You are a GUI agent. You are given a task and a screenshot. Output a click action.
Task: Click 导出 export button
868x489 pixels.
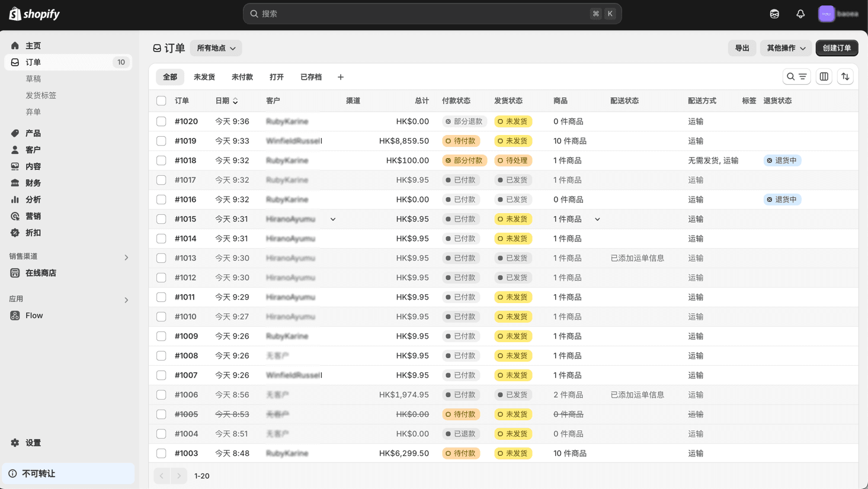click(742, 48)
